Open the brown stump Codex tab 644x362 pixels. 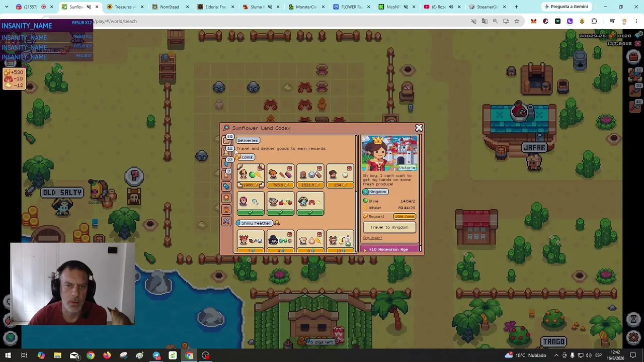coord(226,209)
